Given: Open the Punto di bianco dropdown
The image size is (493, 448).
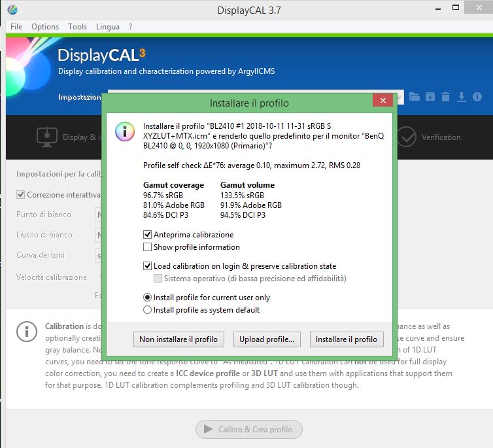Looking at the screenshot, I should (x=99, y=215).
